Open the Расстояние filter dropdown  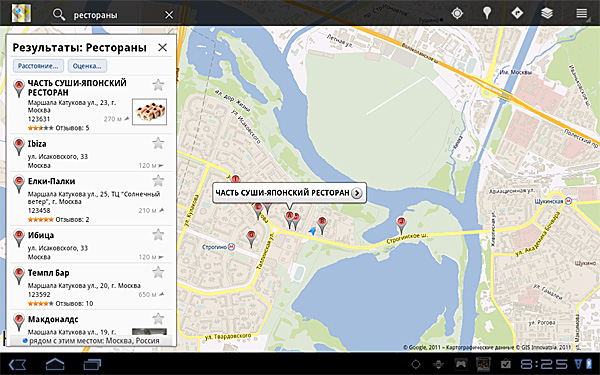[x=38, y=66]
